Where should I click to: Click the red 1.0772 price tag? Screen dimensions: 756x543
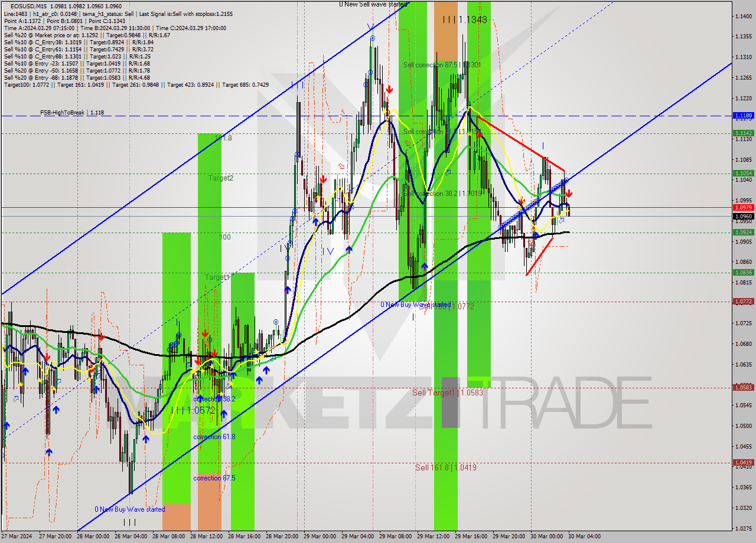click(743, 301)
